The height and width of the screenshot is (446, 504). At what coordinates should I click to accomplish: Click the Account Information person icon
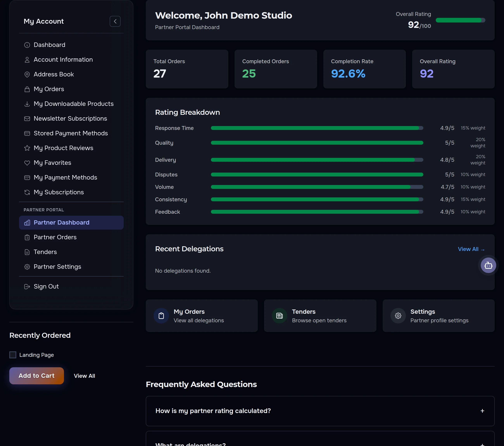pyautogui.click(x=27, y=60)
